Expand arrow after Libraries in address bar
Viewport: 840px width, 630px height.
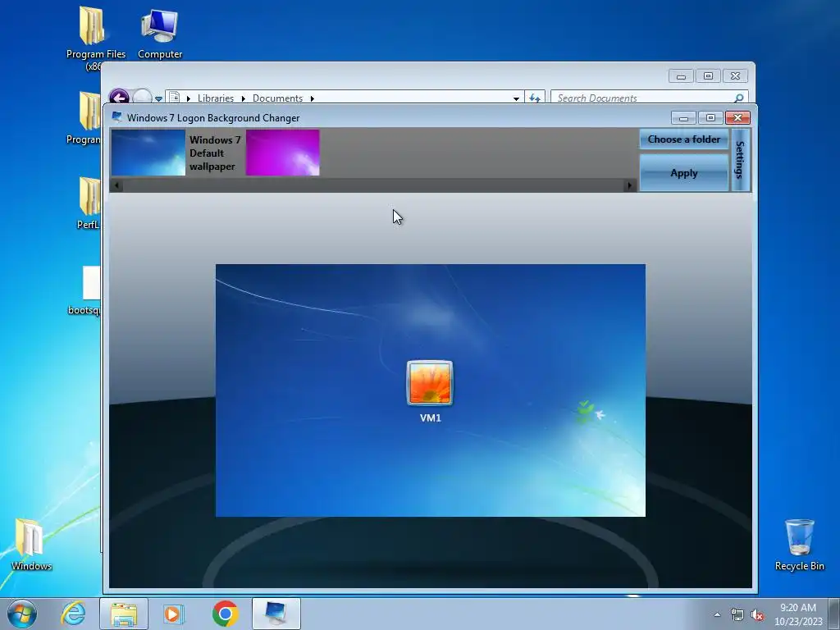pyautogui.click(x=243, y=98)
